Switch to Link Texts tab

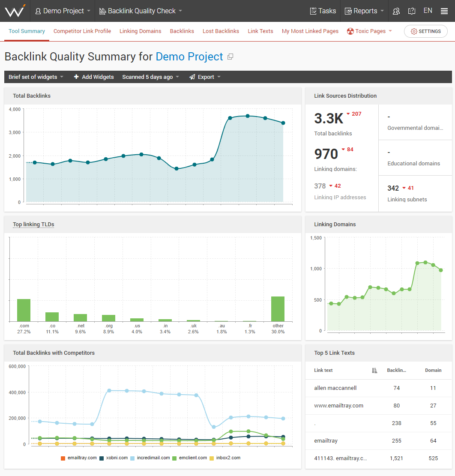260,31
